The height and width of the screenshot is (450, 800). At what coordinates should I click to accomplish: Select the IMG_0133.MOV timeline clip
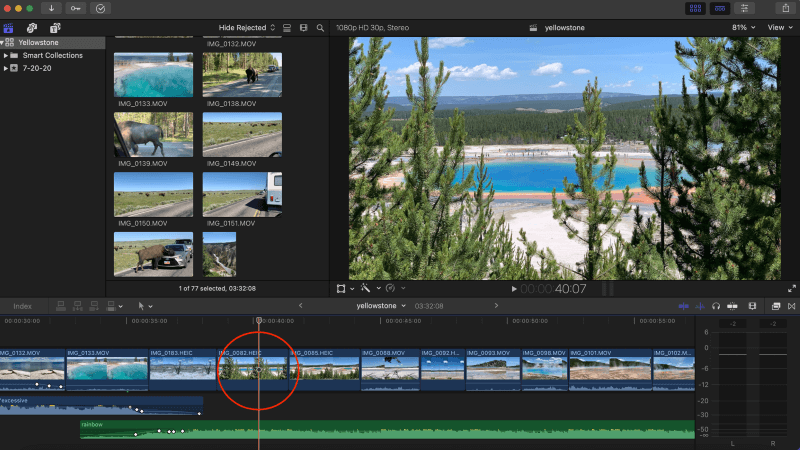[x=107, y=370]
